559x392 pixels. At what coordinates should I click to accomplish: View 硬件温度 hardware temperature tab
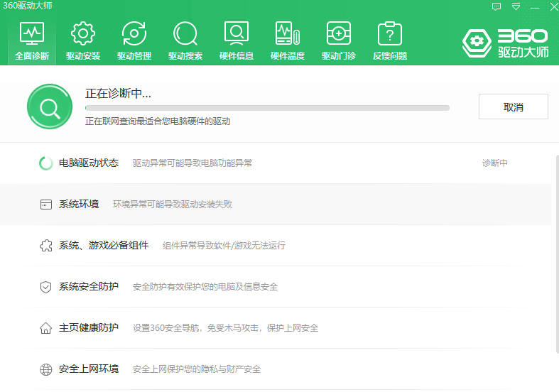(288, 41)
